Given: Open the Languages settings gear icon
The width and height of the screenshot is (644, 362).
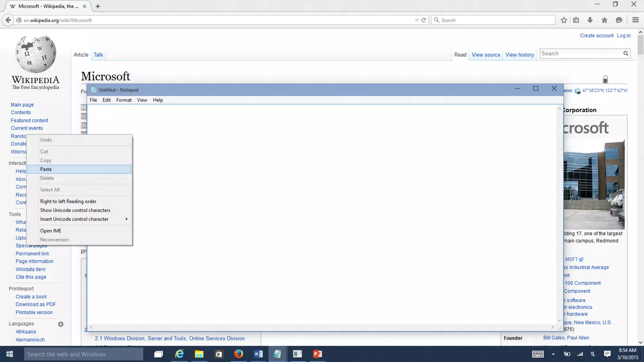Looking at the screenshot, I should coord(61,324).
